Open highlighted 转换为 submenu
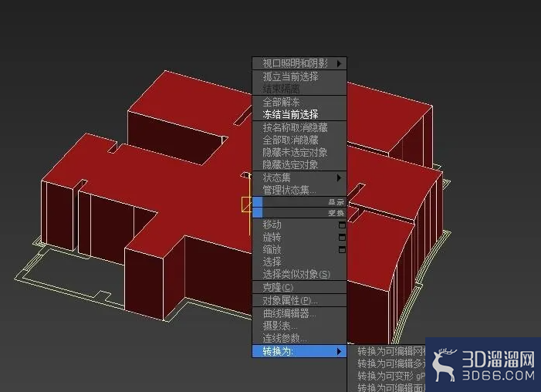This screenshot has width=541, height=392. click(299, 351)
